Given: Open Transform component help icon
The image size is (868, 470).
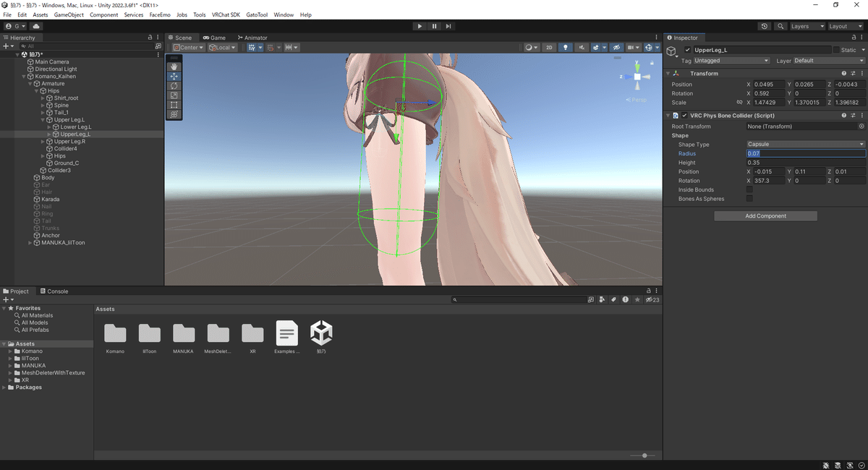Looking at the screenshot, I should 843,73.
